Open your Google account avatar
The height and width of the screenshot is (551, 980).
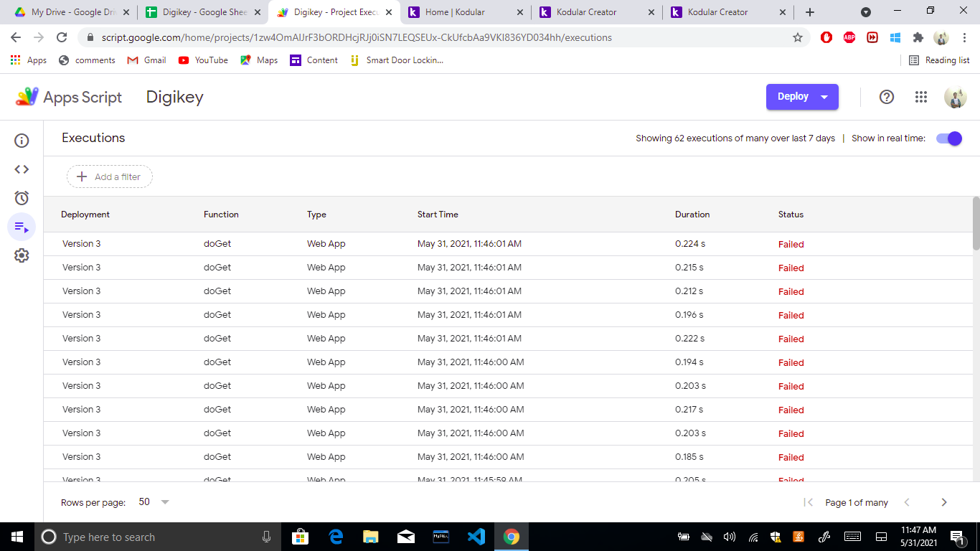(956, 97)
